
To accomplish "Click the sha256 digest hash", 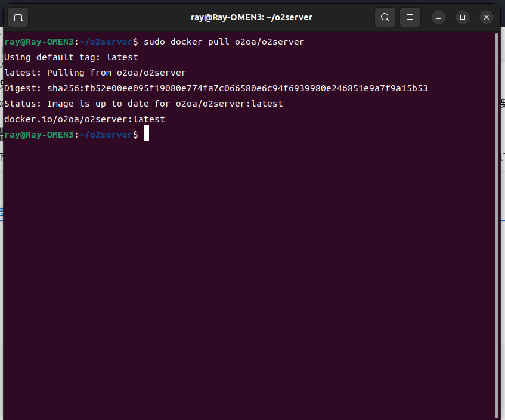I will 237,88.
